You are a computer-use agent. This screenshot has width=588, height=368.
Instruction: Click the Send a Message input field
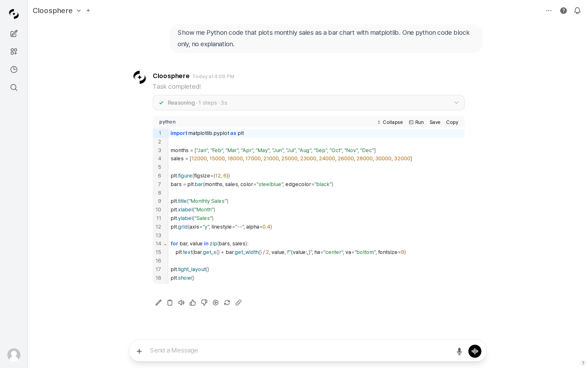300,350
